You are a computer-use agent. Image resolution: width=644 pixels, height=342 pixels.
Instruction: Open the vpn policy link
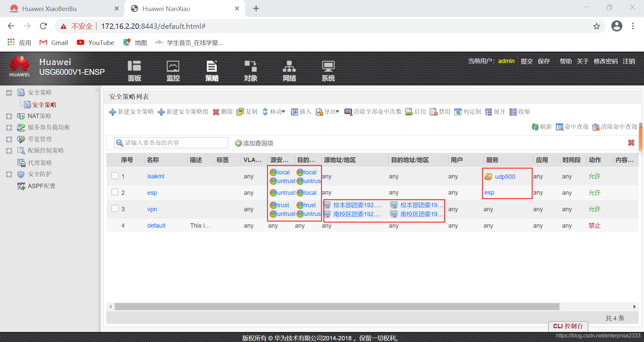tap(152, 209)
